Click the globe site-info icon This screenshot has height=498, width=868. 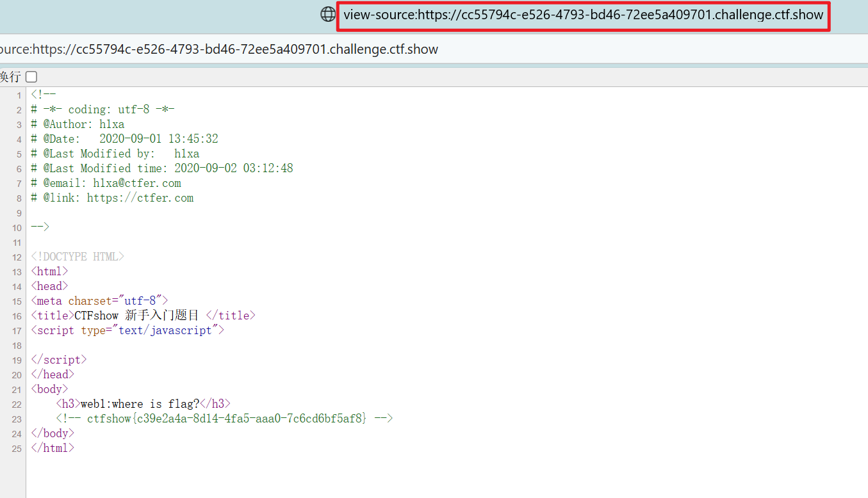coord(328,14)
